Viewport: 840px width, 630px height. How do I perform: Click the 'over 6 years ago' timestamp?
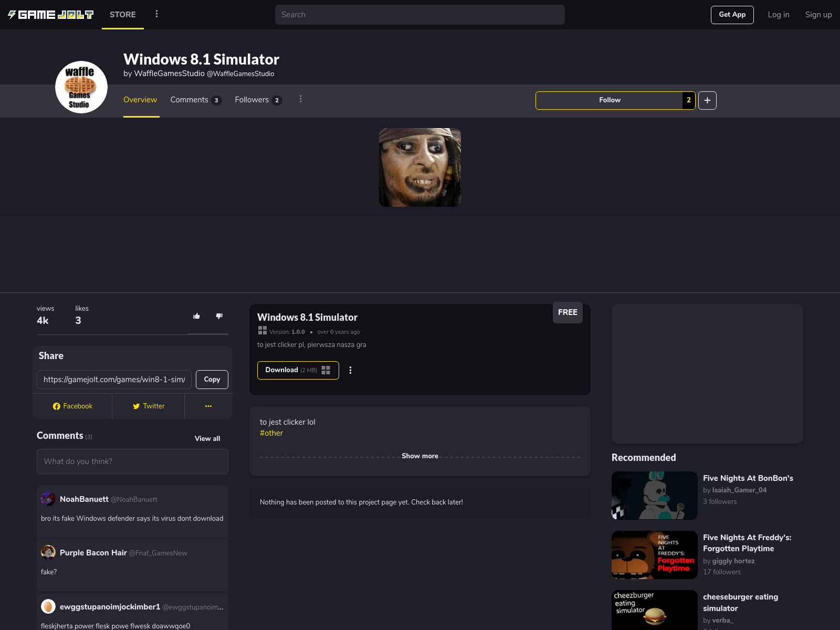[x=339, y=332]
